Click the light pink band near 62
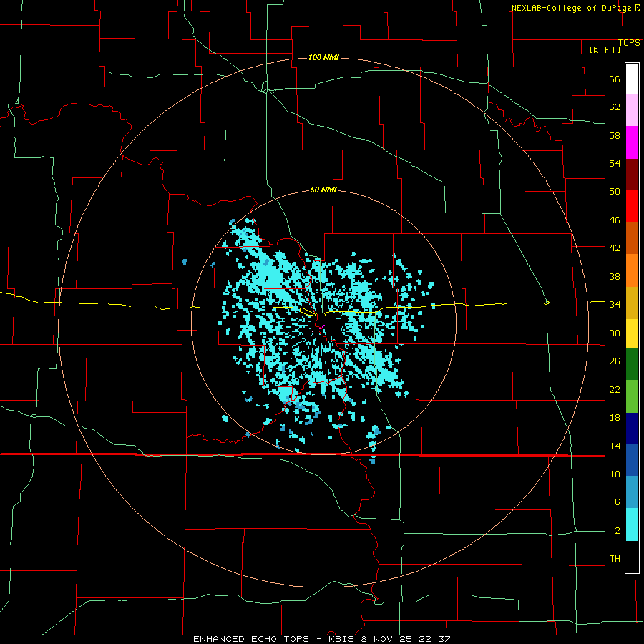 pos(632,109)
